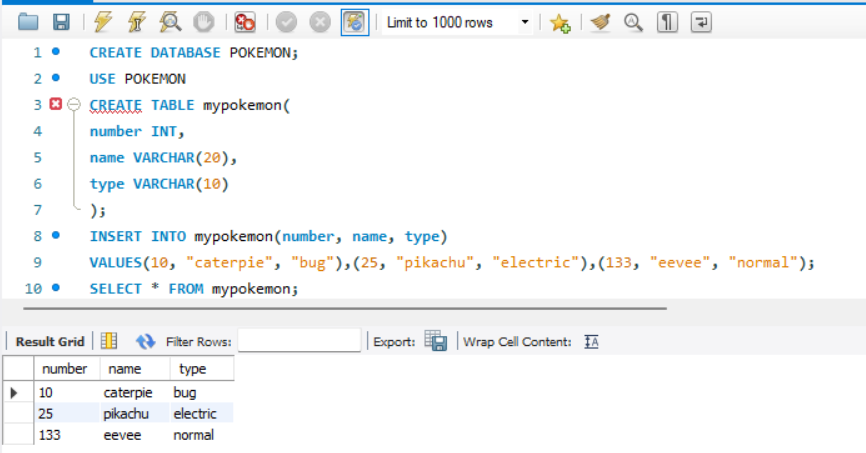
Task: Click the cell containing 133
Action: click(67, 435)
